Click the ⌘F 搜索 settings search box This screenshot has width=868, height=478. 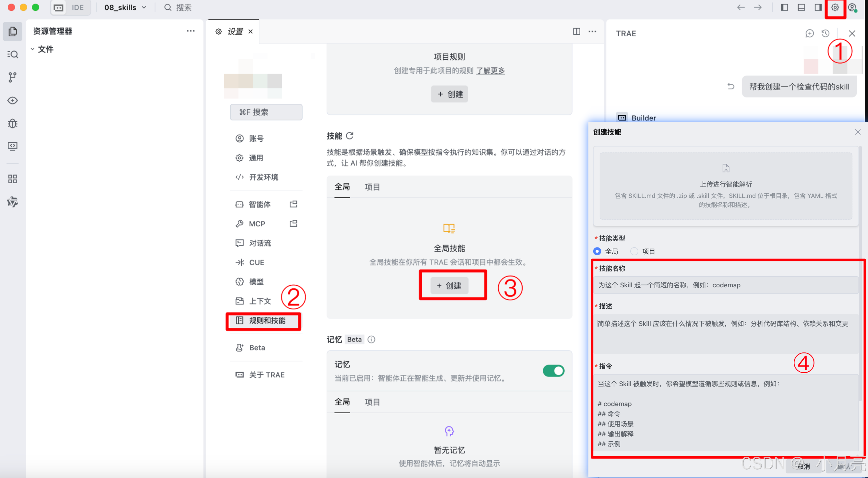pos(266,112)
